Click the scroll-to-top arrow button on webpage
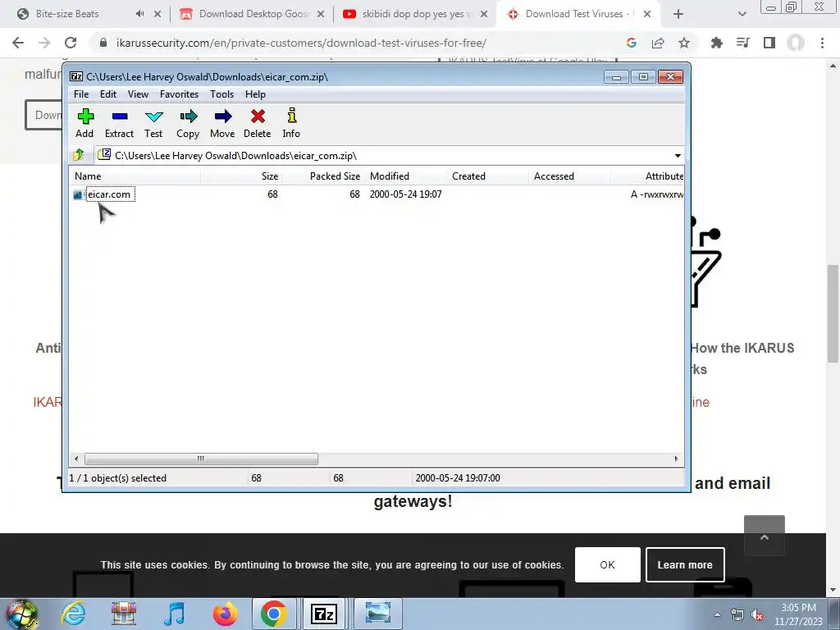Viewport: 840px width, 630px height. tap(765, 536)
